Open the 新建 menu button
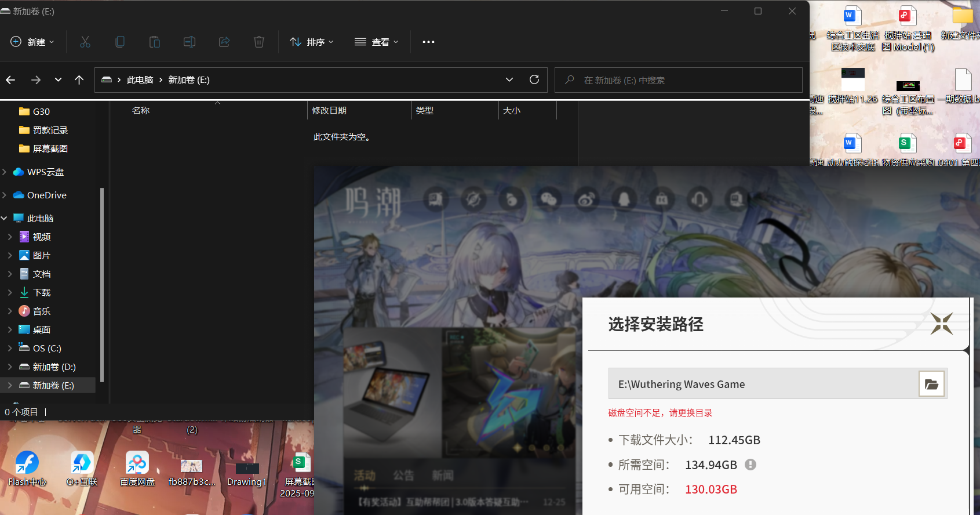Screen dimensions: 980x515 (x=32, y=42)
